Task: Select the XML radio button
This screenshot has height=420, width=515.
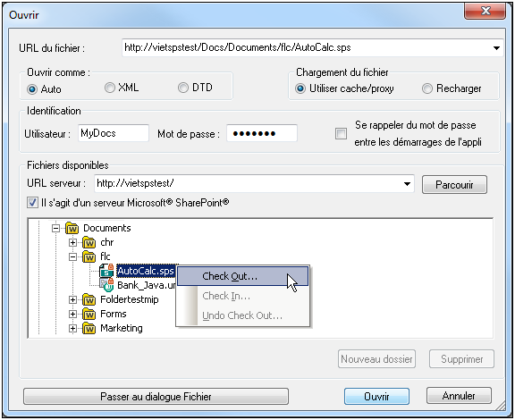Action: pos(110,88)
